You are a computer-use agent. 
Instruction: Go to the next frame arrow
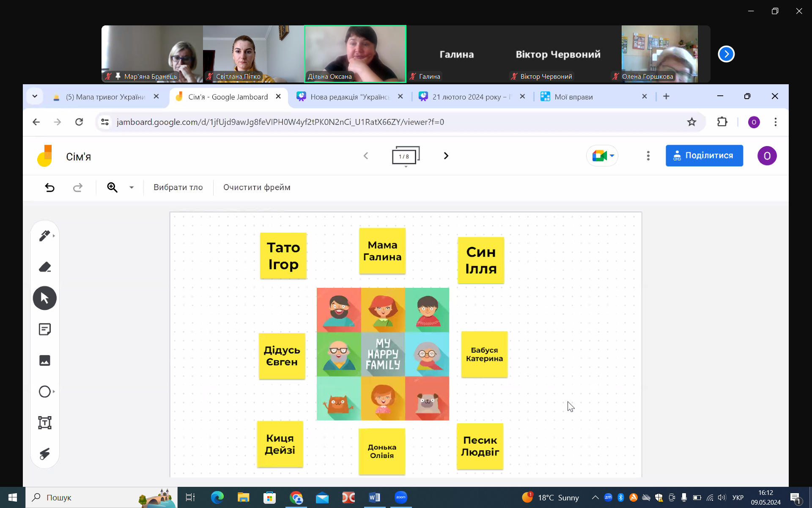(446, 156)
